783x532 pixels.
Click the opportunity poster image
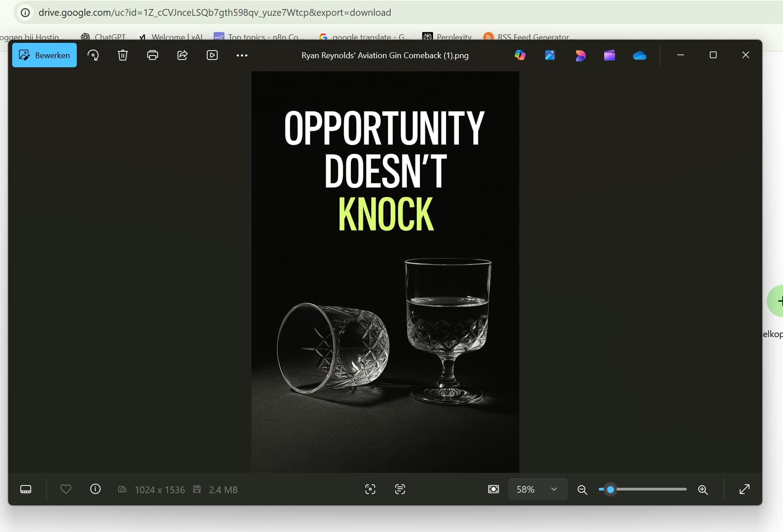point(385,272)
